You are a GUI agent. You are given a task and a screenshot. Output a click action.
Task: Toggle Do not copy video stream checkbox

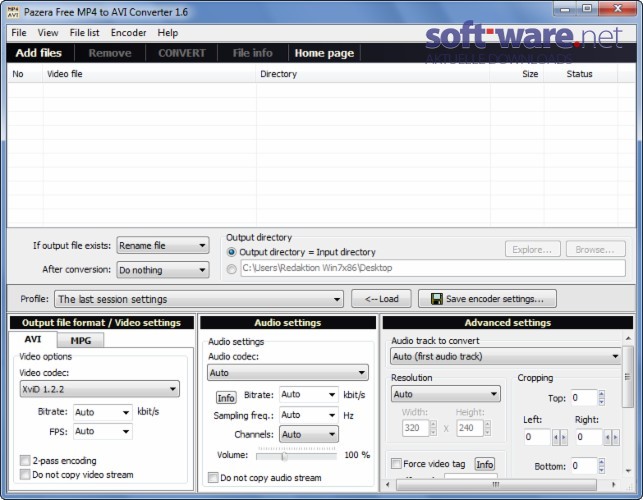click(25, 475)
